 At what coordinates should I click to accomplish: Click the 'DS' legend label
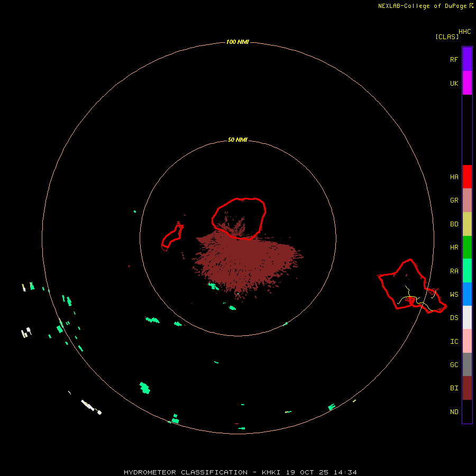point(454,318)
